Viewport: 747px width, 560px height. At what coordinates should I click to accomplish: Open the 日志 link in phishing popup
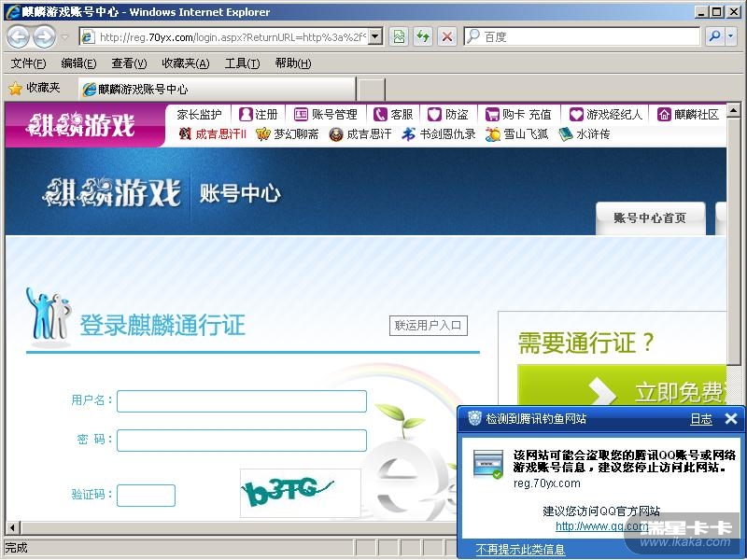tap(701, 419)
